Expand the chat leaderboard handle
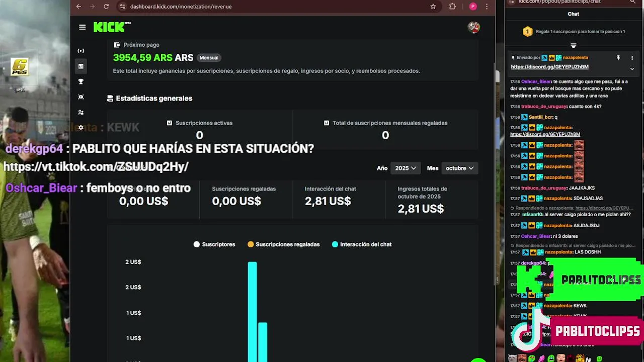Image resolution: width=644 pixels, height=362 pixels. [573, 46]
